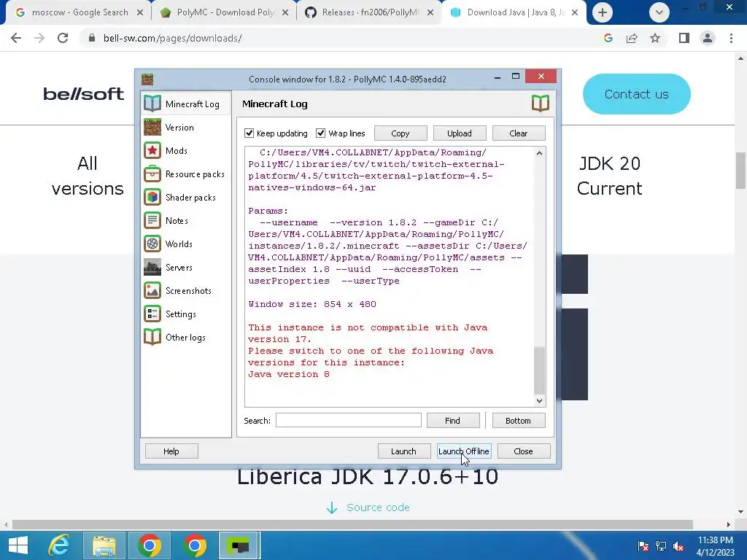Close the moscow Google Search tab
Screen dimensions: 747x560
point(140,12)
